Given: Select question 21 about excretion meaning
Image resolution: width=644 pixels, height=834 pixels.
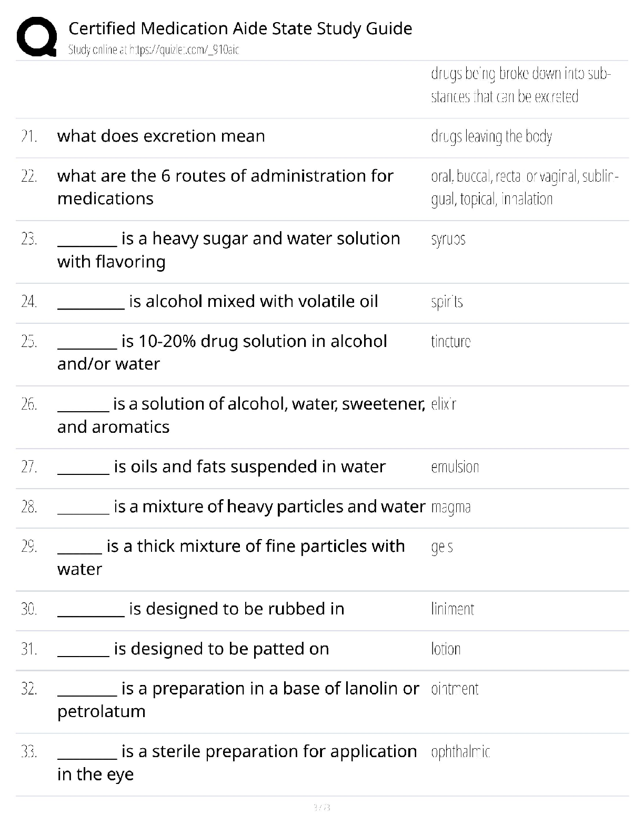Looking at the screenshot, I should pyautogui.click(x=161, y=136).
